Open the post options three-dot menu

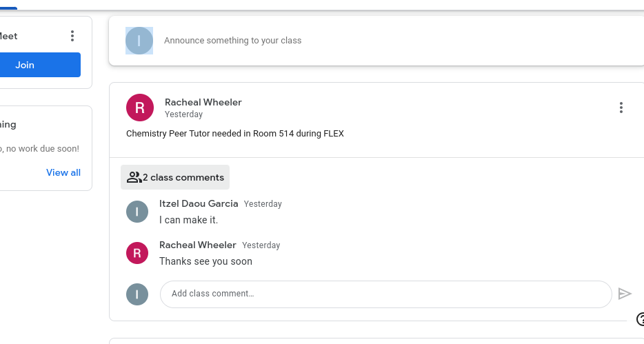coord(621,108)
